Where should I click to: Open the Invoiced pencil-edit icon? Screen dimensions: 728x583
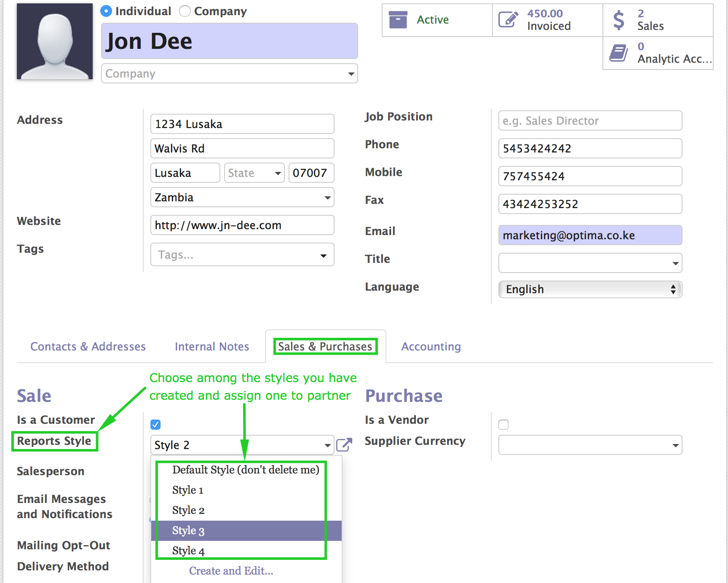[x=508, y=20]
